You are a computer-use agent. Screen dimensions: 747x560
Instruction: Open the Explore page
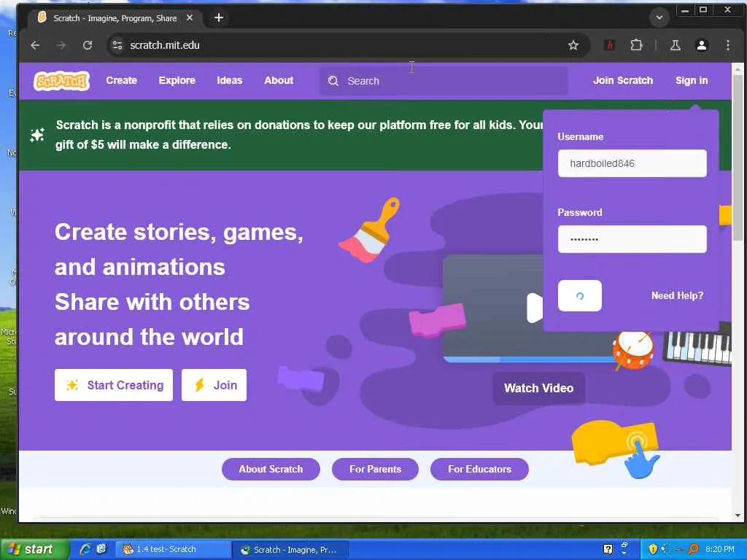click(177, 80)
